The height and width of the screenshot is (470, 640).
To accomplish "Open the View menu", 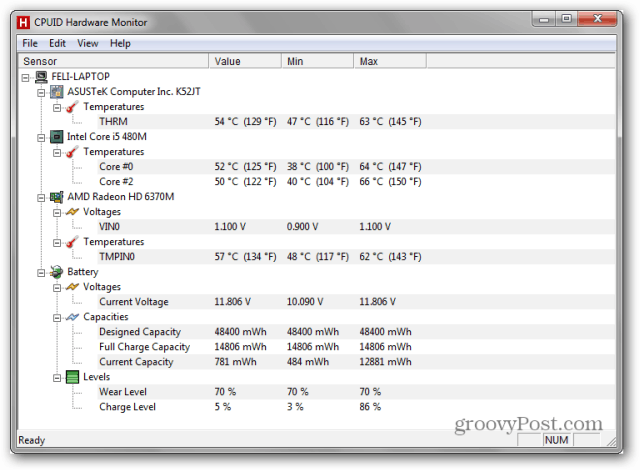I will tap(88, 43).
